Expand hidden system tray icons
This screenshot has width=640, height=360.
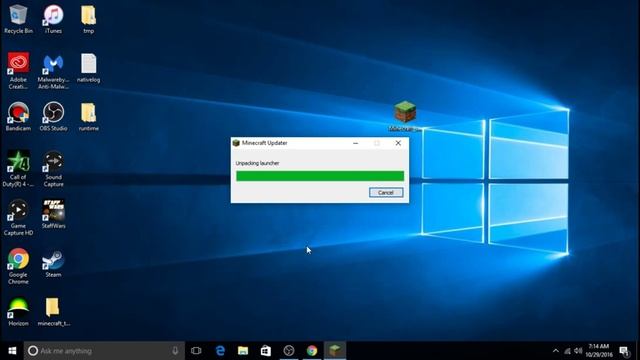(556, 351)
